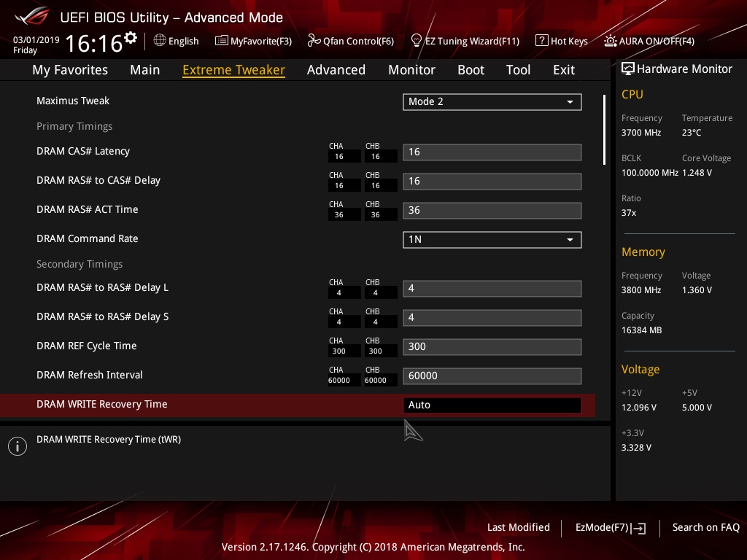Go to the Advanced tab
Viewport: 747px width, 560px height.
pos(336,70)
